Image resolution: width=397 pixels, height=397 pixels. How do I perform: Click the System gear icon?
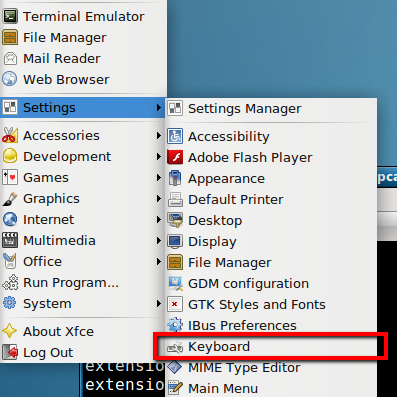[x=10, y=303]
